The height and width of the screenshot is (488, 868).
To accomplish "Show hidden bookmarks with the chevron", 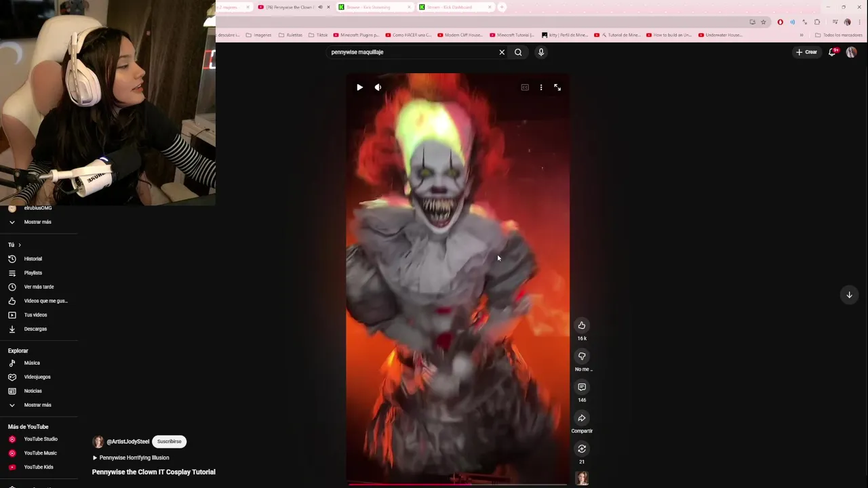I will [802, 35].
